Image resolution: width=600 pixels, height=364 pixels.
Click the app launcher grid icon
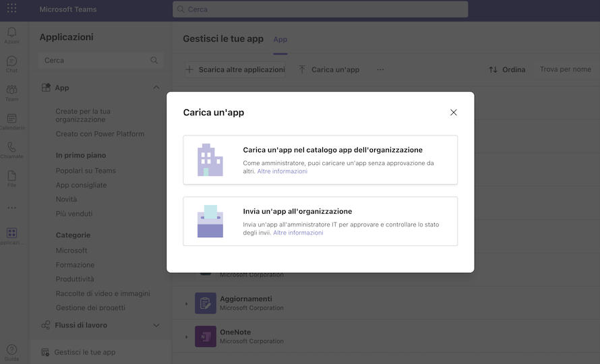[x=12, y=8]
